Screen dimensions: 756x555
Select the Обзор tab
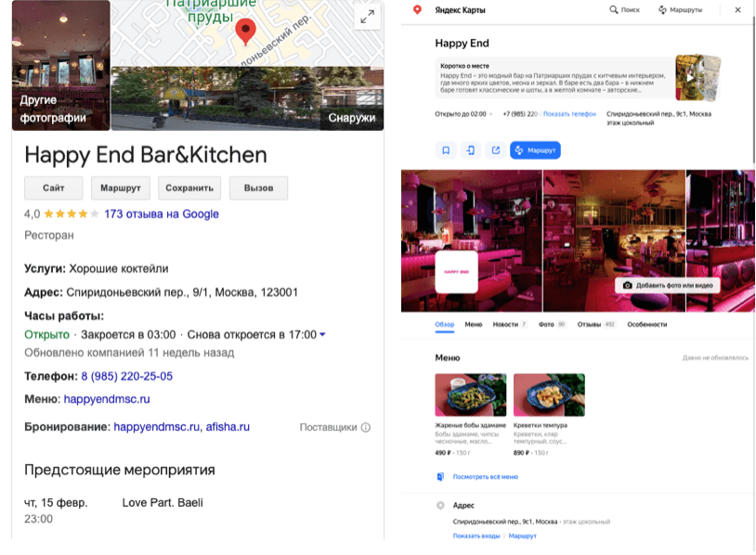445,325
